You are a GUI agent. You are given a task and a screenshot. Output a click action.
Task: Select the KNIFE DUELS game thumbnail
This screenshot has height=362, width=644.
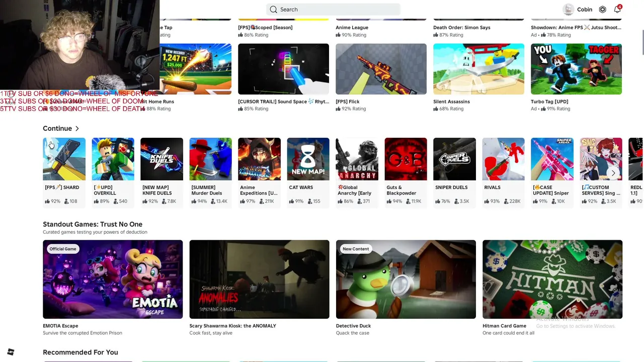(162, 159)
